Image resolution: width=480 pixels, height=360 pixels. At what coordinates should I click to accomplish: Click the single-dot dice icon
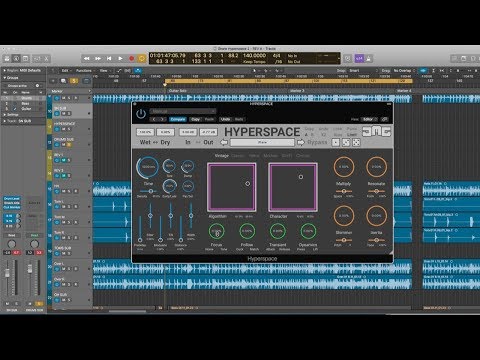[336, 142]
